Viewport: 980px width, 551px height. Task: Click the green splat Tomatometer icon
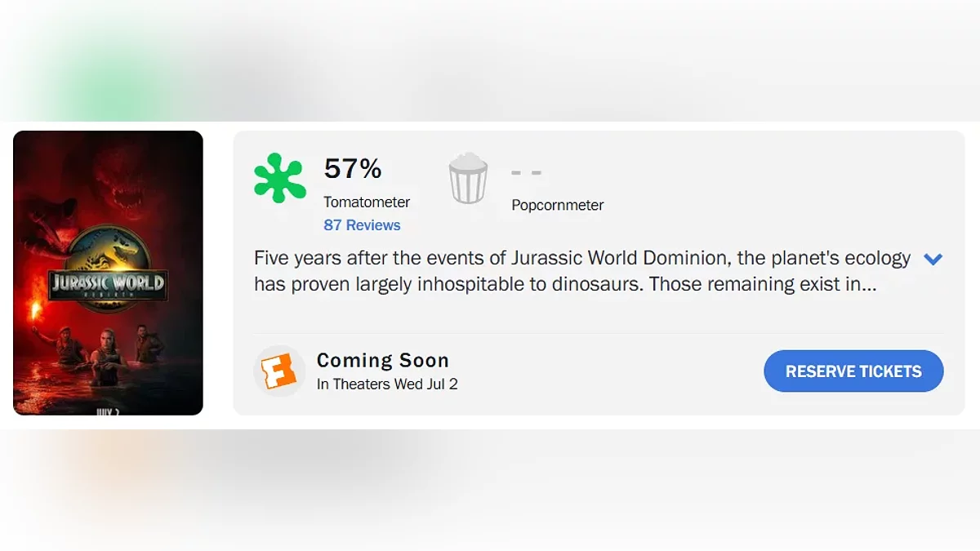click(279, 177)
